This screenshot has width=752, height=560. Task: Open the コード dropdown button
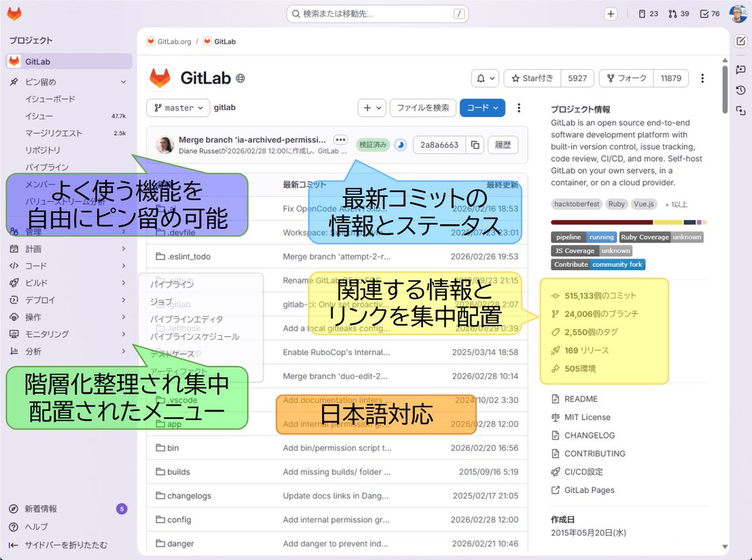tap(483, 108)
